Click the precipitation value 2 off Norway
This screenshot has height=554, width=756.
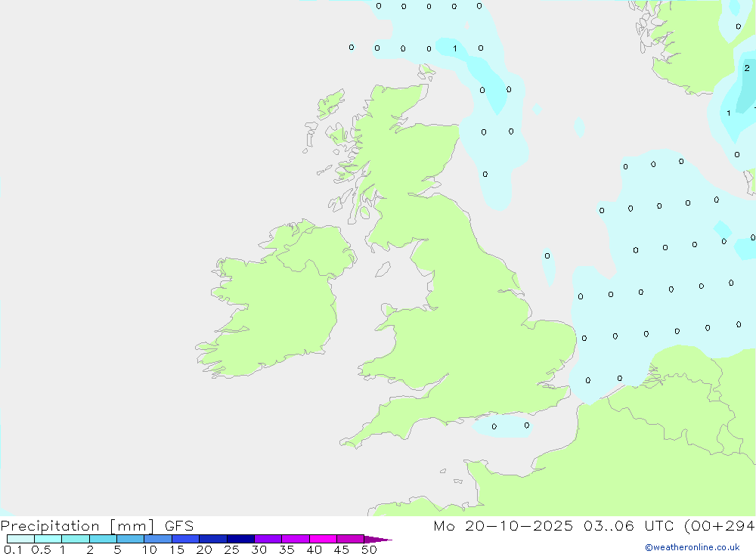click(x=747, y=68)
